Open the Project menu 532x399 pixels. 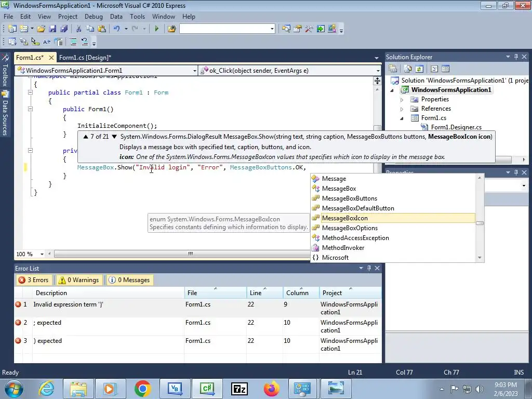68,16
